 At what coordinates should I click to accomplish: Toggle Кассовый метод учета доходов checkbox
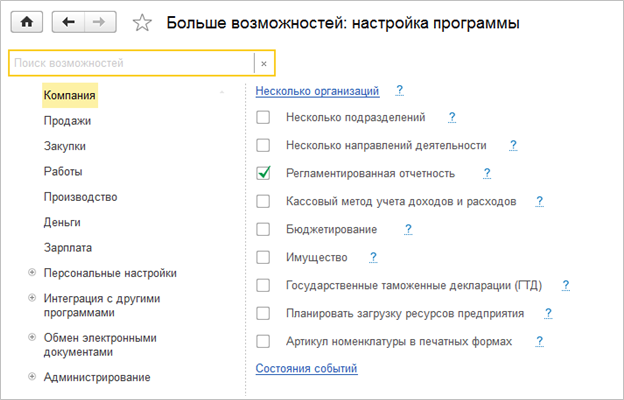[264, 201]
